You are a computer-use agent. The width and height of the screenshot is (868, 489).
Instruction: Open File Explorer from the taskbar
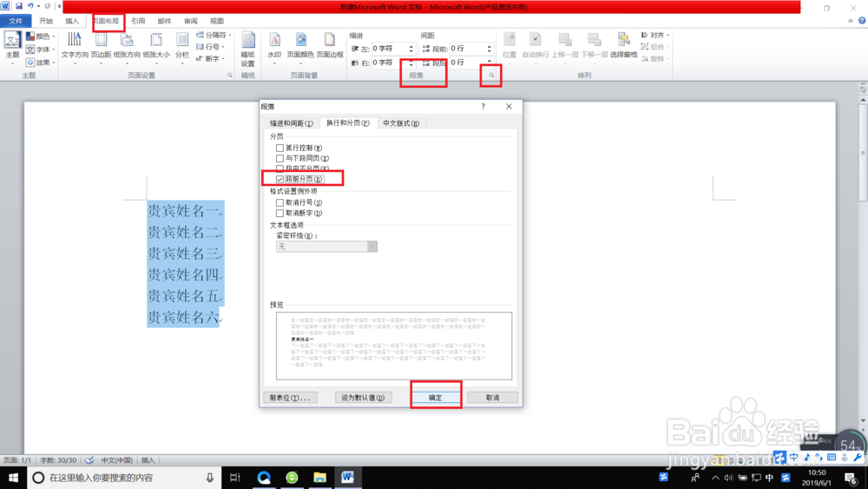[320, 478]
